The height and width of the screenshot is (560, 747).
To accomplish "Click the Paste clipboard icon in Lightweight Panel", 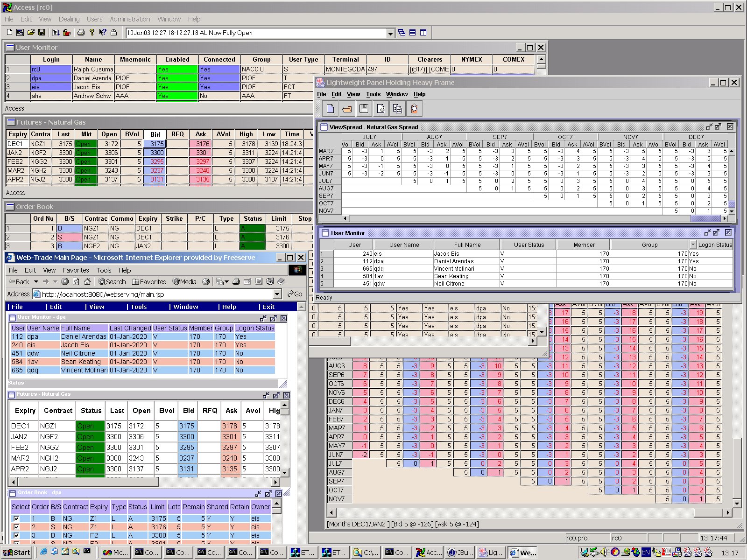I will pos(414,109).
